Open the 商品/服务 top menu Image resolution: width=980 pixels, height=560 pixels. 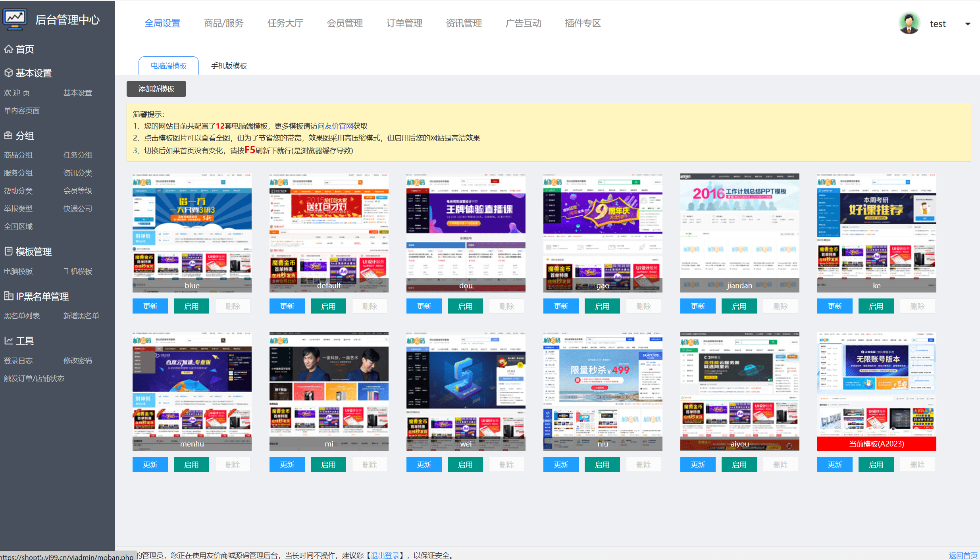(223, 23)
